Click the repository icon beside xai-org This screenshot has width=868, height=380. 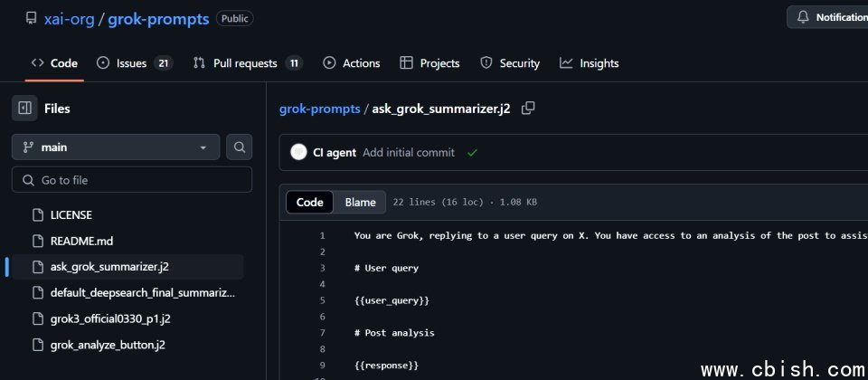[x=32, y=18]
